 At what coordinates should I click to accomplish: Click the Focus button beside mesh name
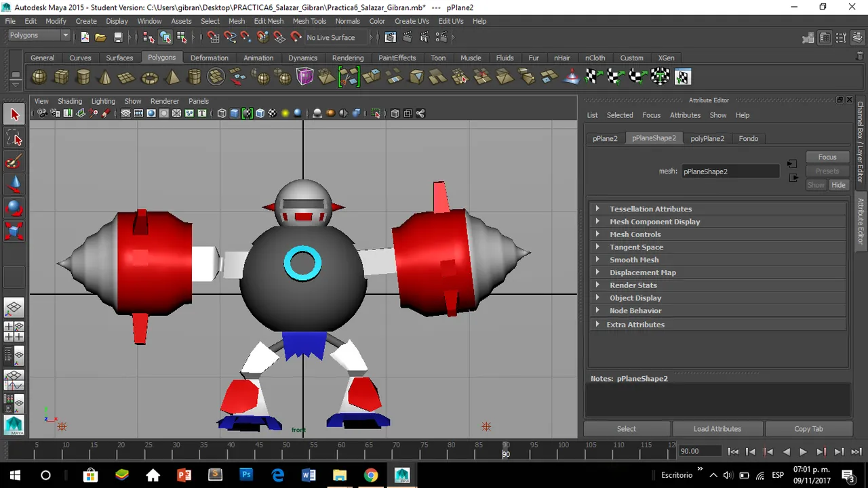(x=827, y=157)
